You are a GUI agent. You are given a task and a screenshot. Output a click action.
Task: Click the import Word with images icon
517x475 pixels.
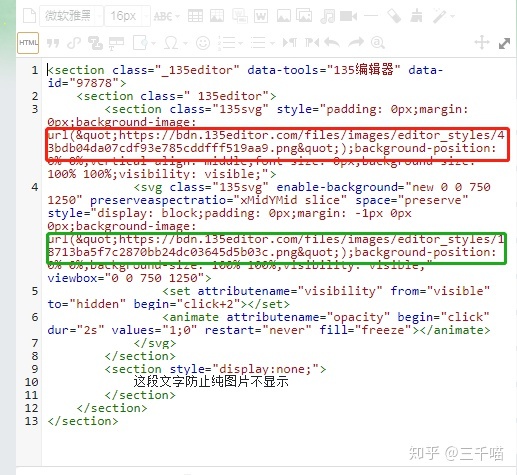240,16
